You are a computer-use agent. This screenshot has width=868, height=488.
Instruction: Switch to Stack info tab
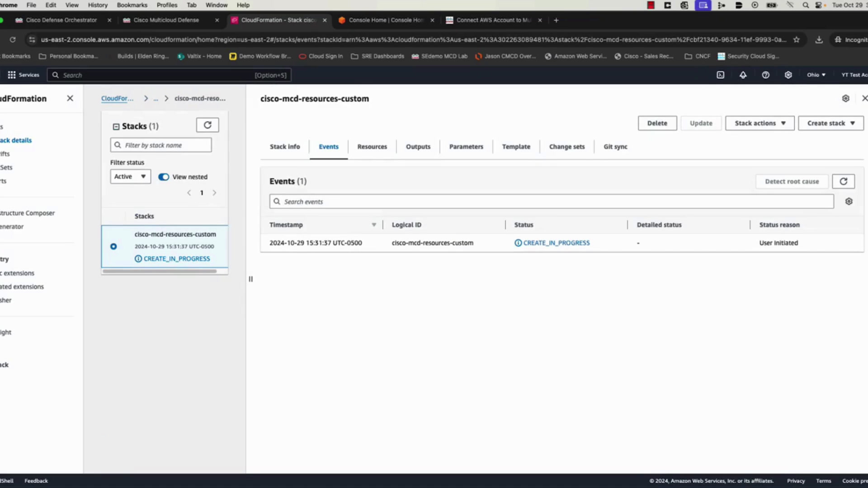tap(285, 147)
